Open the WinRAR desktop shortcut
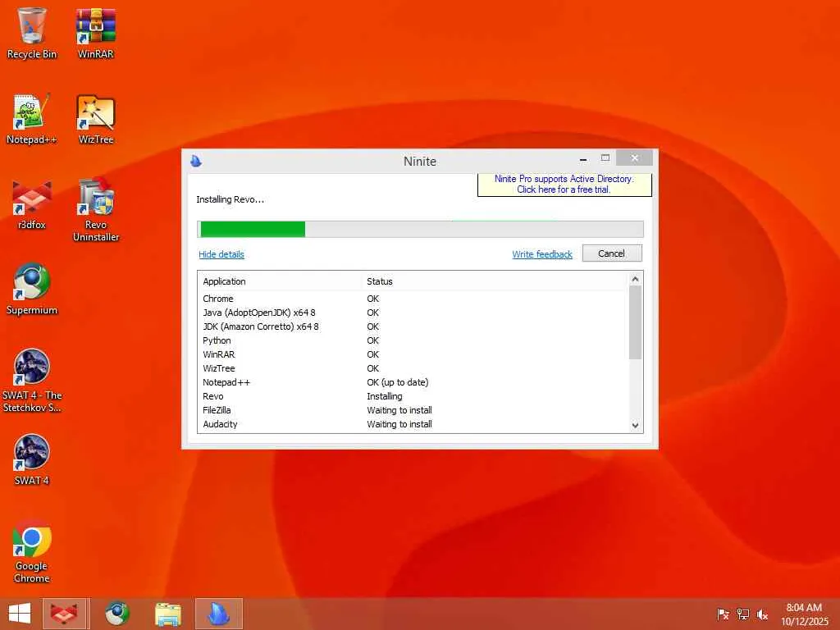 pyautogui.click(x=95, y=33)
